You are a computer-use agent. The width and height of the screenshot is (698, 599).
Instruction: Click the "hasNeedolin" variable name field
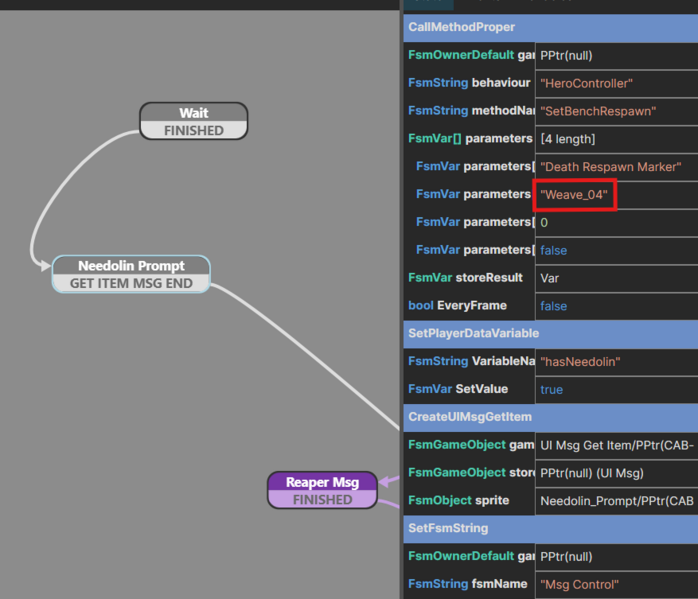[x=616, y=361]
